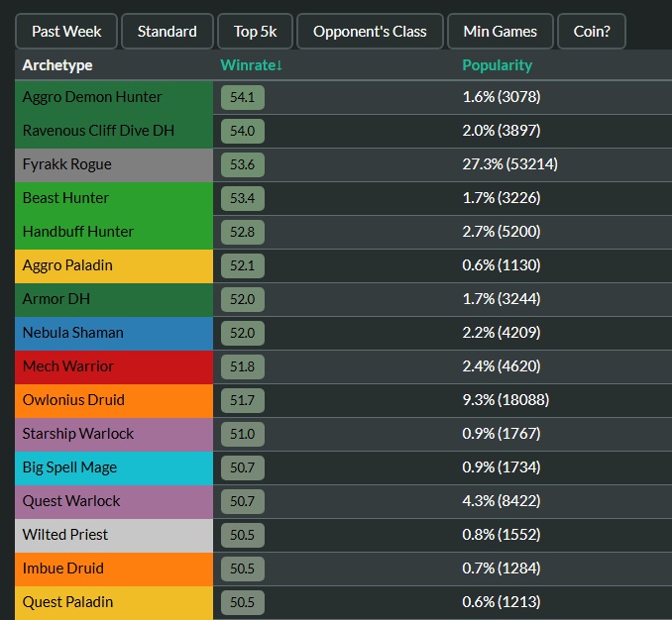Select popularity value 1.6% (3078)
This screenshot has width=672, height=620.
click(502, 97)
